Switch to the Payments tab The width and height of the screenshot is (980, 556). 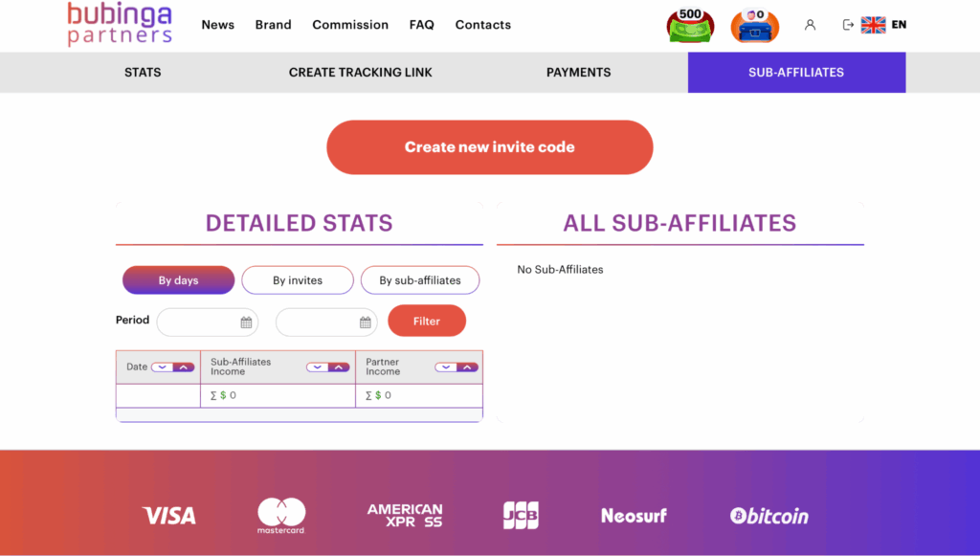578,73
